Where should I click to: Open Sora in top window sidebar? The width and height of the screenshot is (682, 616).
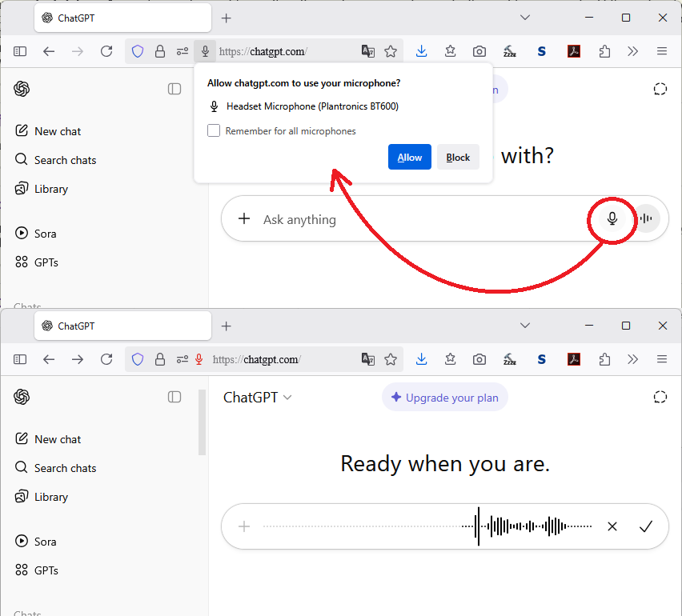[36, 234]
